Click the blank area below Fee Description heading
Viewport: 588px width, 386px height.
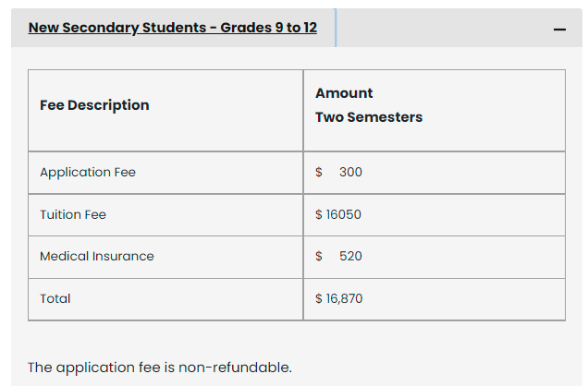pos(165,133)
